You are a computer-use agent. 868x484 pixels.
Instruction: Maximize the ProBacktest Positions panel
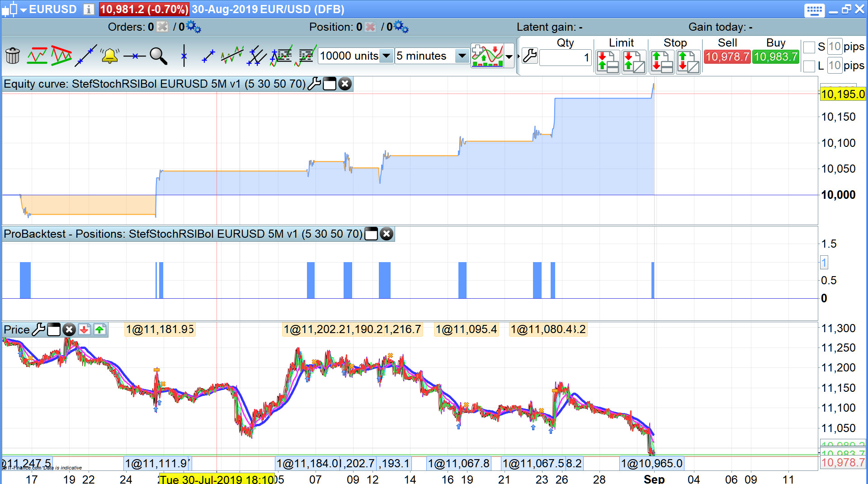(x=371, y=234)
